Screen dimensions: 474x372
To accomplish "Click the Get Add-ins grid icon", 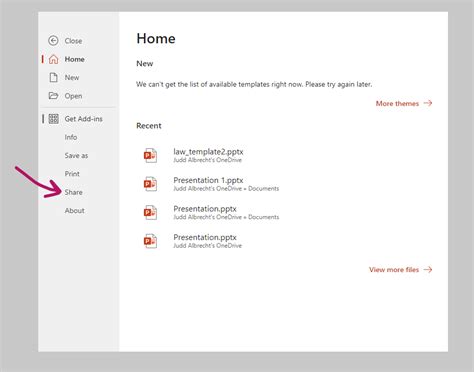I will (53, 119).
